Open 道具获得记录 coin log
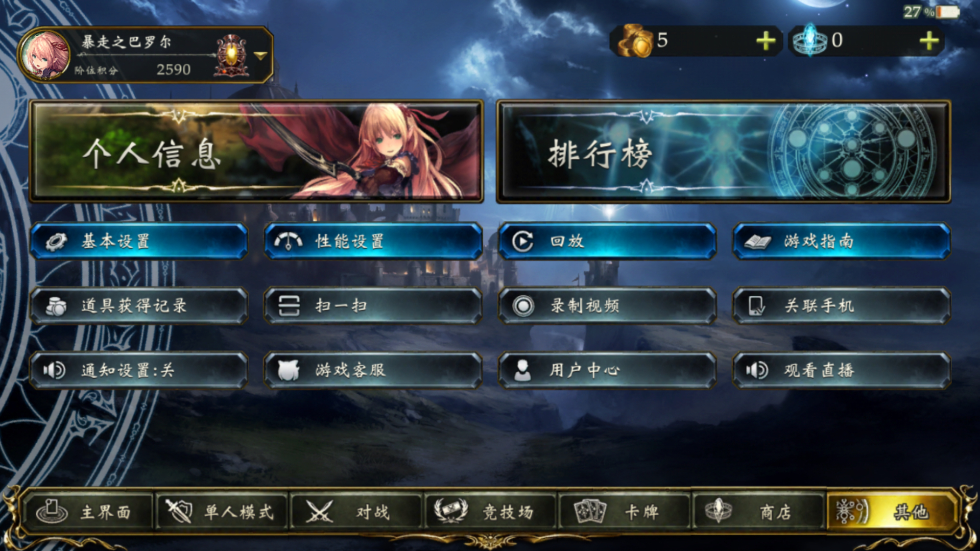Screen dimensions: 980x551 [x=139, y=306]
